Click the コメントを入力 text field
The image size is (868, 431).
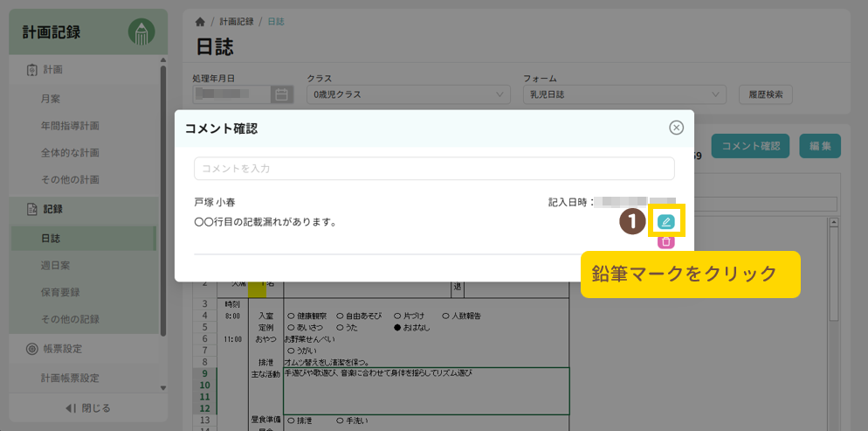pos(434,169)
